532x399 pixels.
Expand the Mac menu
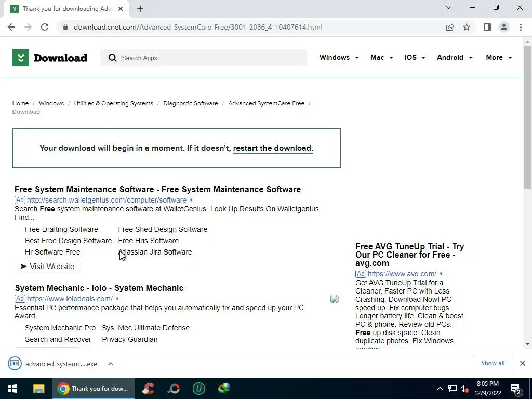pos(382,57)
